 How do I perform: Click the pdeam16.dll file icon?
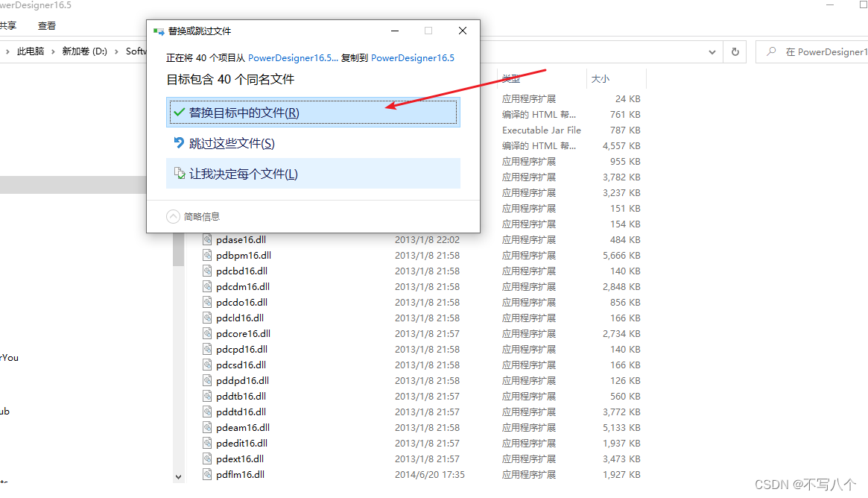[207, 427]
